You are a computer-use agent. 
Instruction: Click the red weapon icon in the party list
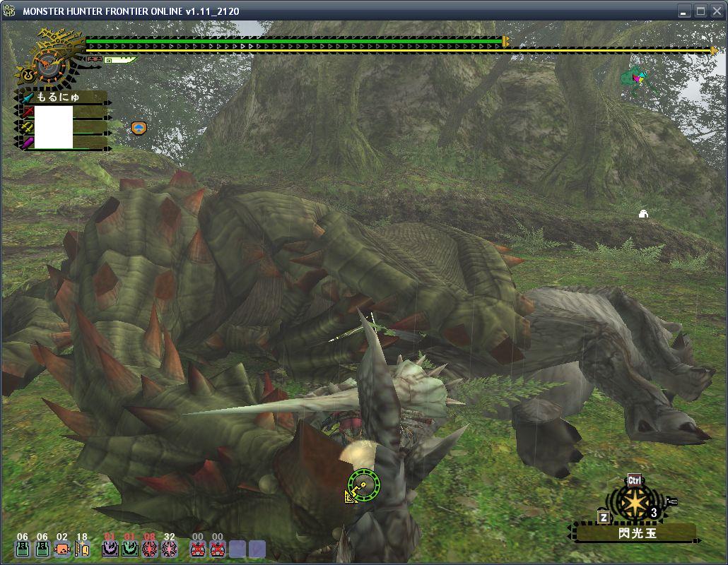click(28, 112)
